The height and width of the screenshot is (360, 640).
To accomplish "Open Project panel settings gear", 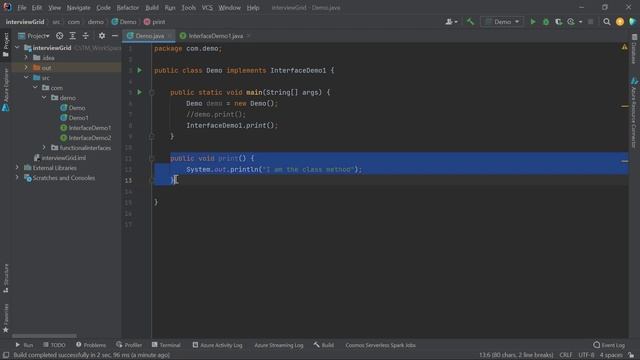I will tap(102, 36).
